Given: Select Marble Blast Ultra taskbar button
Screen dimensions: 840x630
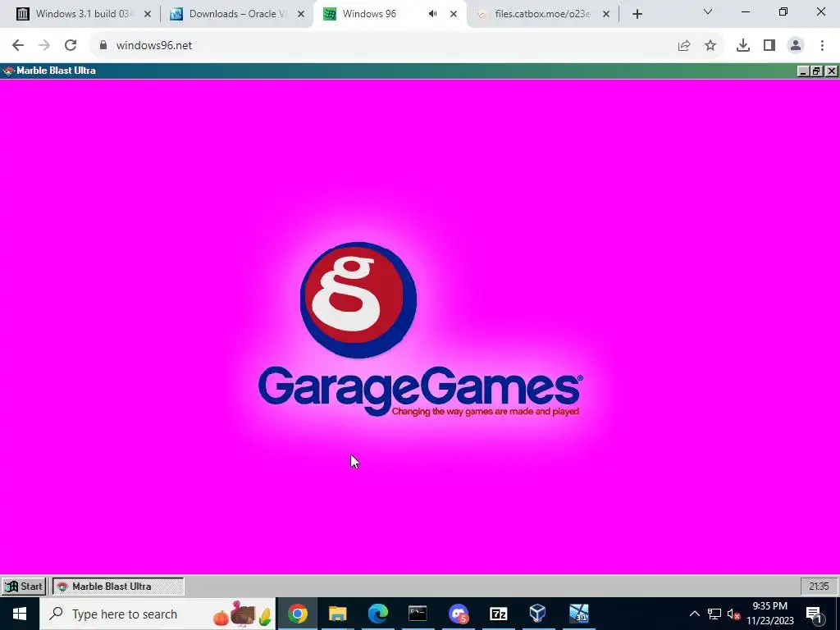Looking at the screenshot, I should [118, 587].
